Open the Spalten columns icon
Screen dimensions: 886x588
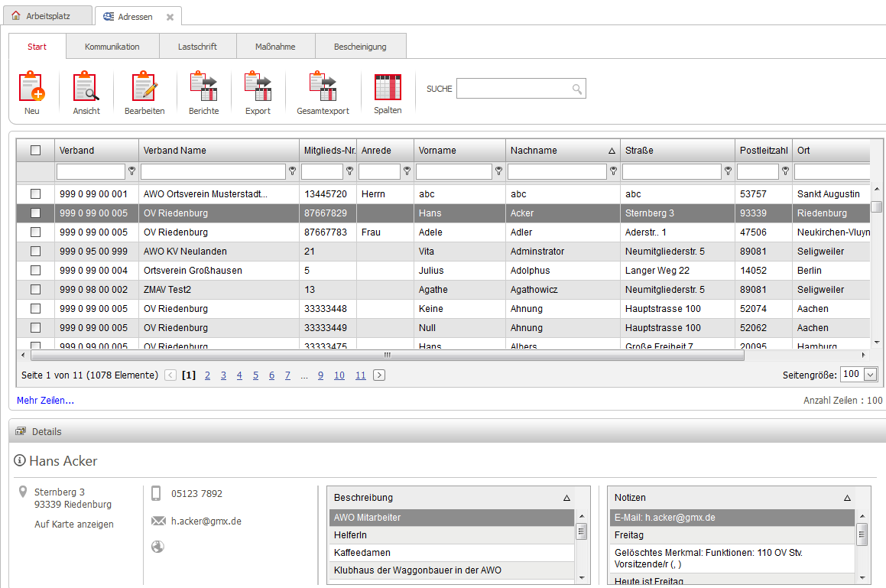(388, 86)
